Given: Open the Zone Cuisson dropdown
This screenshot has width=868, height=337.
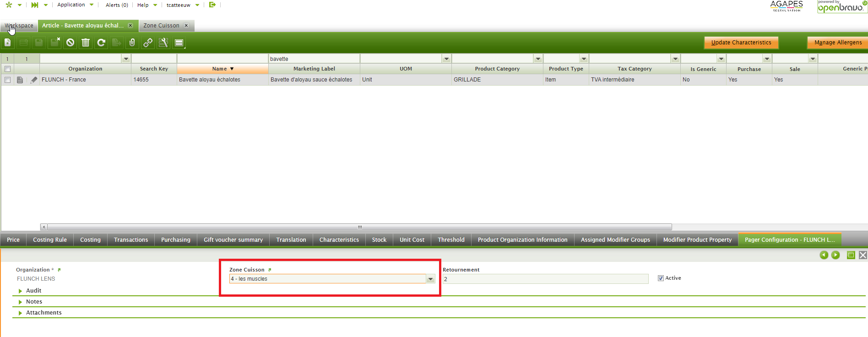Looking at the screenshot, I should click(x=430, y=279).
